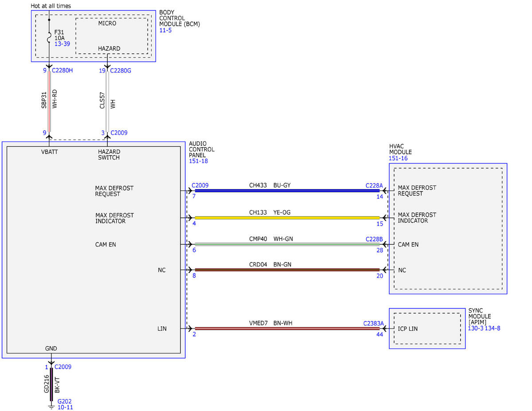Select connector label C2280H
This screenshot has height=411, width=532.
(63, 70)
